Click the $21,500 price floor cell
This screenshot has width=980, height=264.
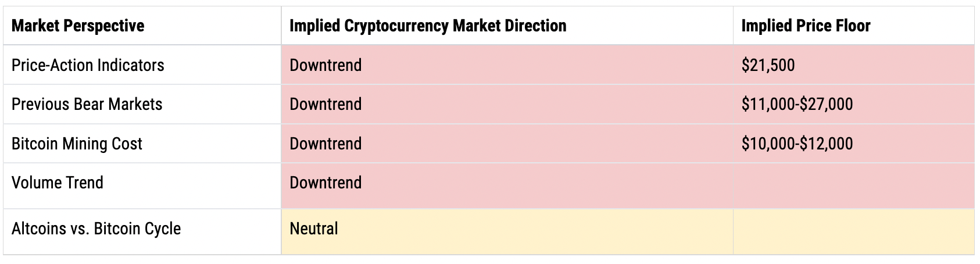click(854, 65)
